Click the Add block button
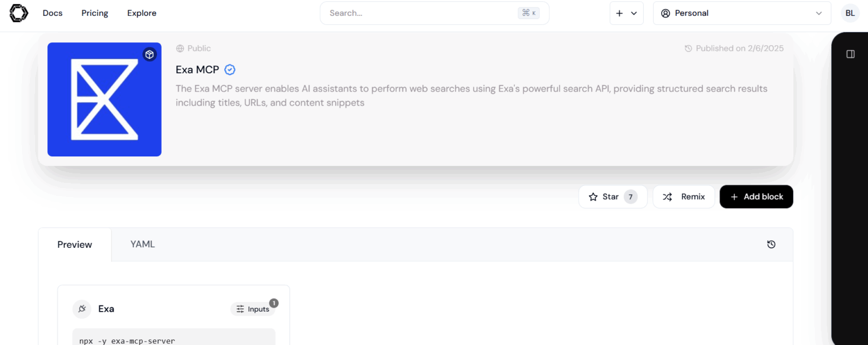The image size is (868, 345). tap(756, 196)
